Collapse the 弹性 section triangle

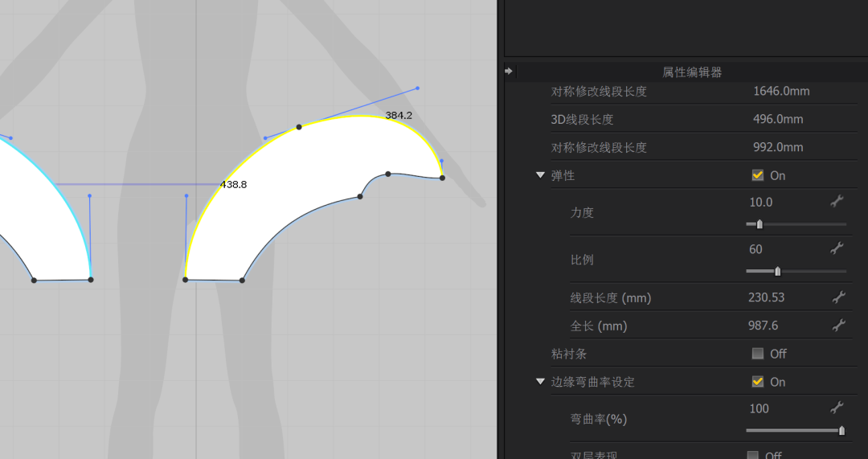(x=540, y=175)
